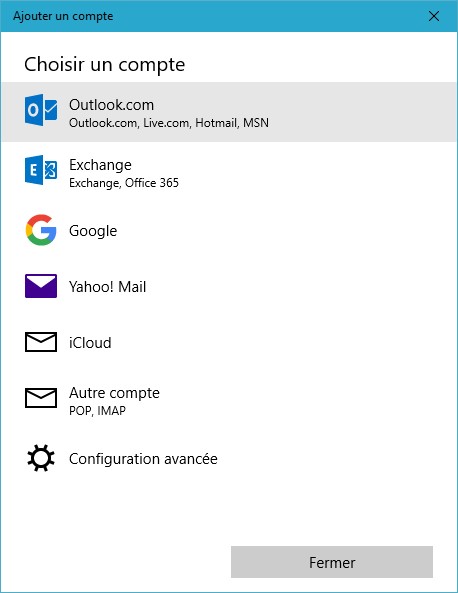Open the Configuration avancée label
Viewport: 458px width, 593px height.
point(143,459)
